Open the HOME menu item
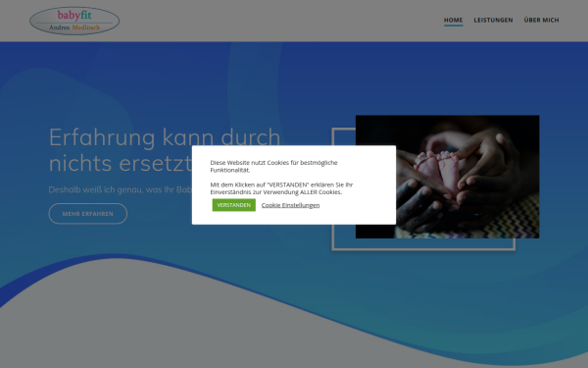 pos(454,20)
